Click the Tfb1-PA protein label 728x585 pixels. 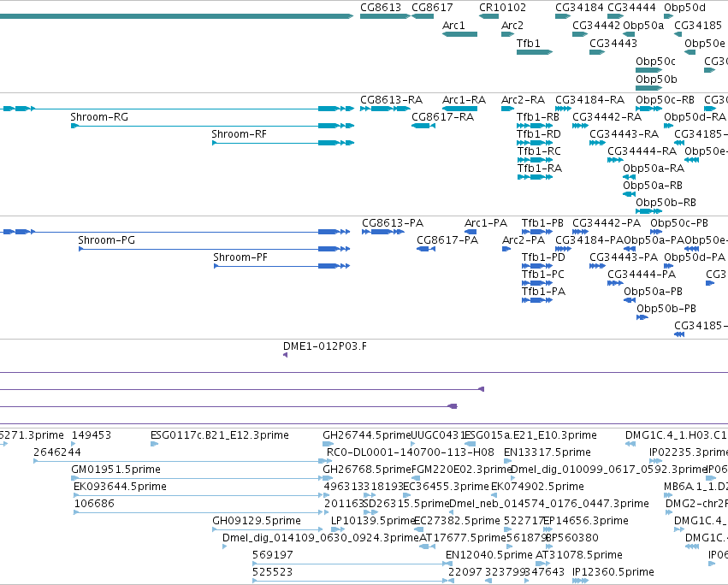coord(544,292)
